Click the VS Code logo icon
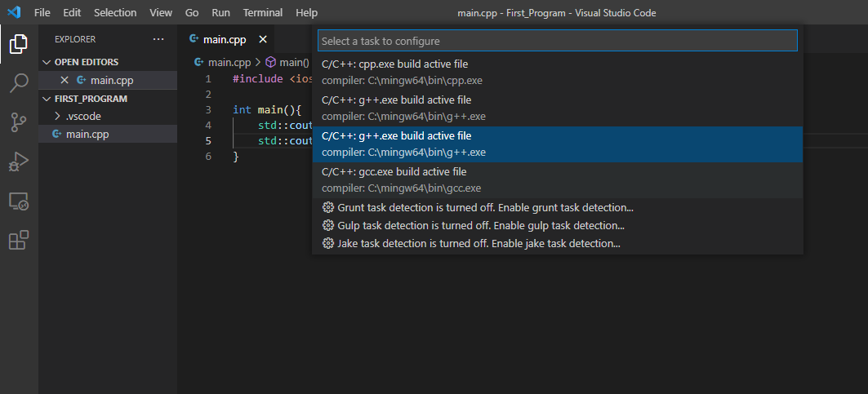The width and height of the screenshot is (868, 394). coord(15,12)
